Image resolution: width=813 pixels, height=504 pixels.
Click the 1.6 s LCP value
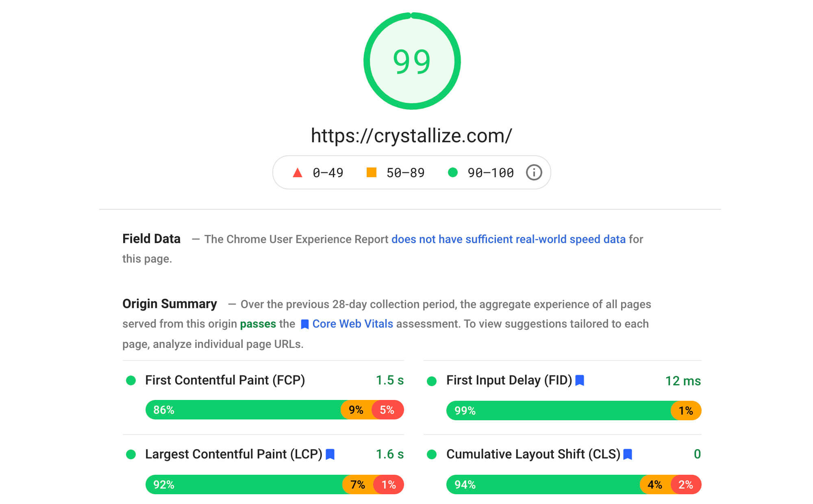(389, 454)
